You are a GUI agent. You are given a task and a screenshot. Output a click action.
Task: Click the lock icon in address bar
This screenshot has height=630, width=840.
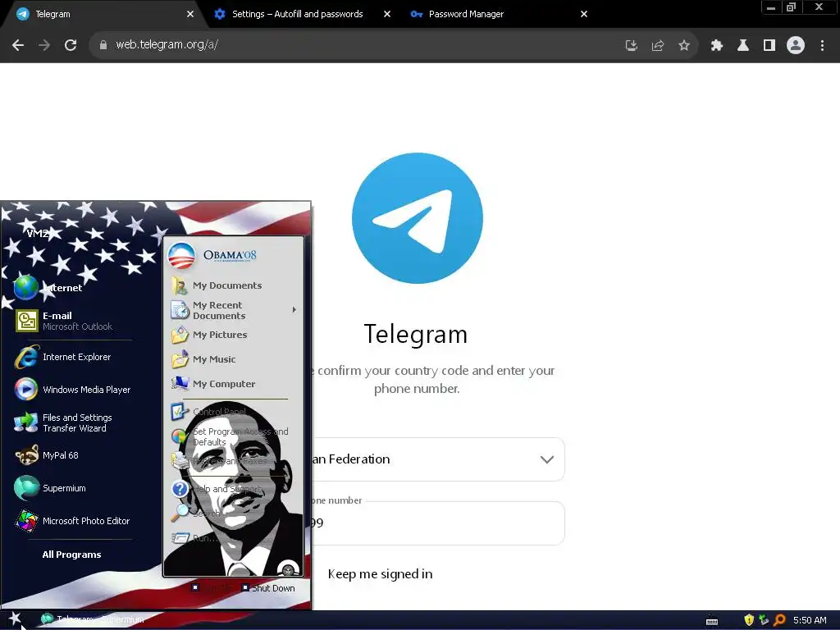point(103,45)
